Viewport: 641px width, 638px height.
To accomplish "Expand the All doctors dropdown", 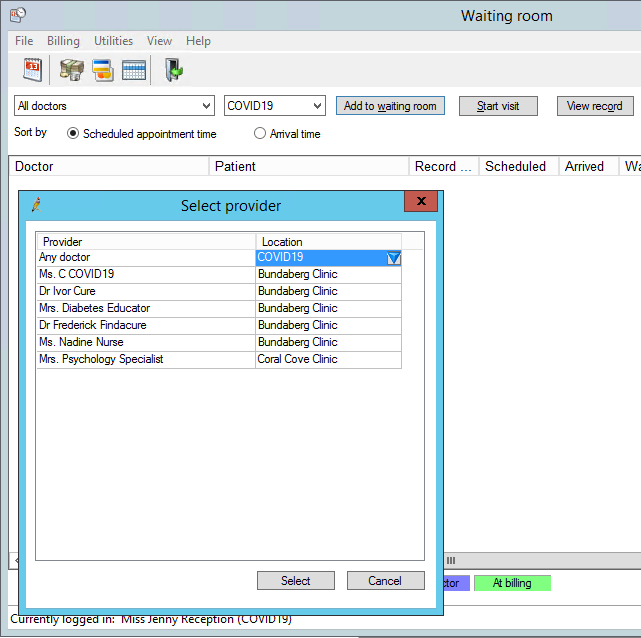I will [206, 106].
